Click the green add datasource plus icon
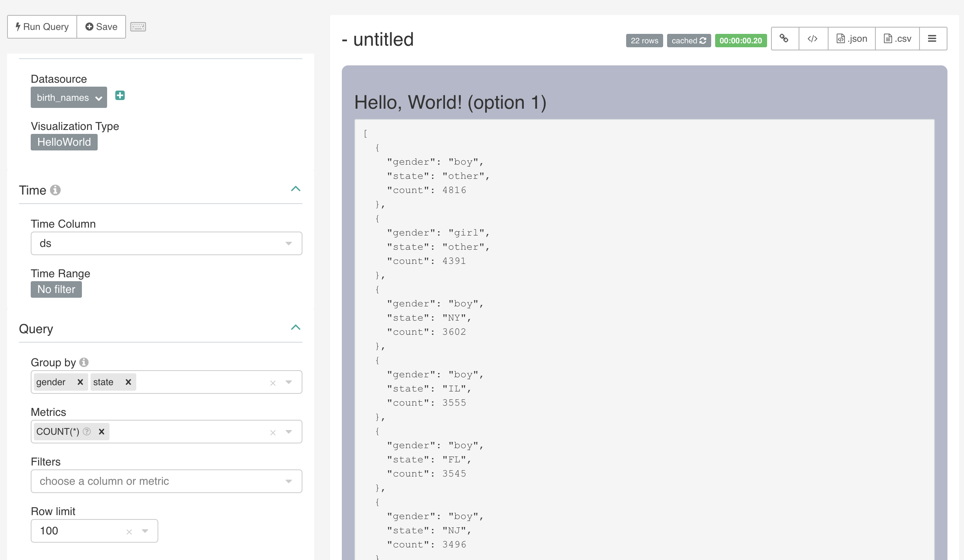This screenshot has height=560, width=964. pos(120,95)
